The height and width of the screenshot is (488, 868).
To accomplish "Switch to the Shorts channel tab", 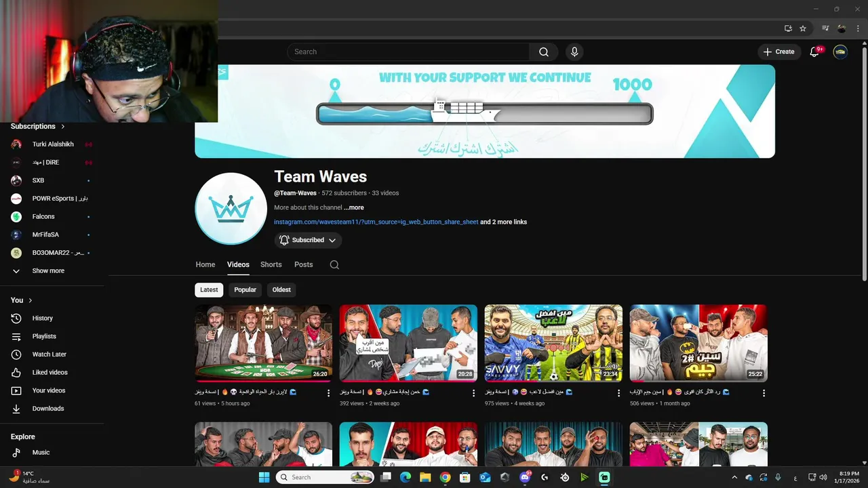I will [271, 265].
